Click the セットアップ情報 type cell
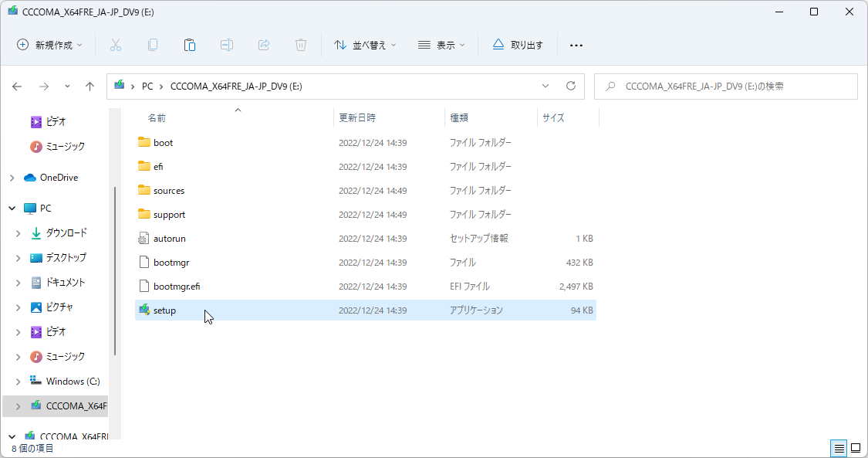This screenshot has width=868, height=458. tap(479, 238)
